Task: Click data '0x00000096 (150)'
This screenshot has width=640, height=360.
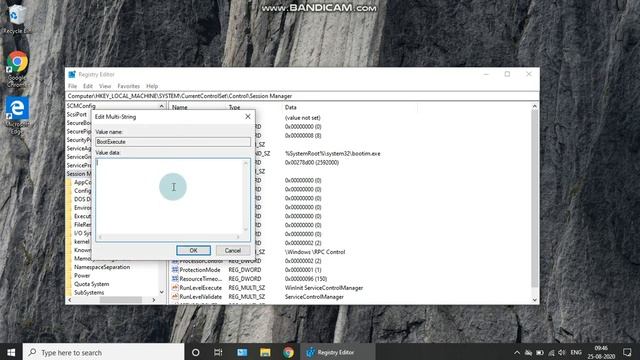Action: point(306,279)
